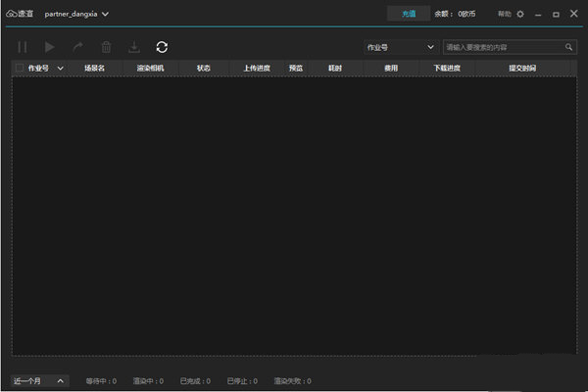Sort by 上传进度 column header
Screen dimensions: 588x392
coord(257,68)
